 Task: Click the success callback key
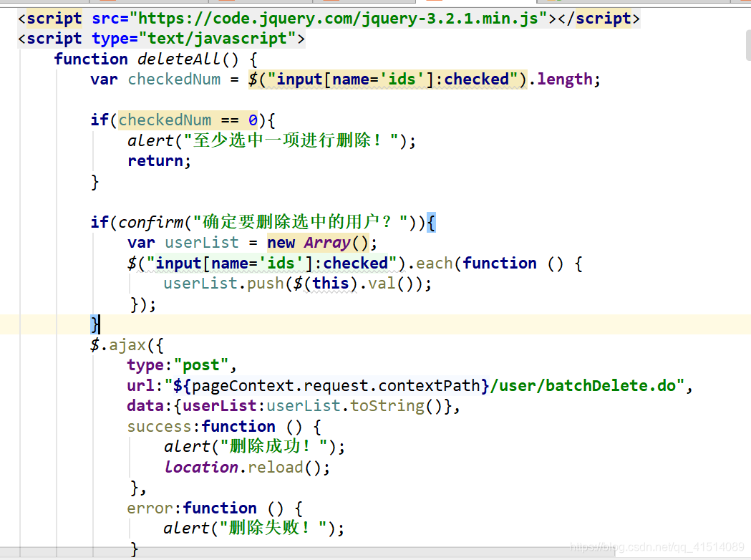pos(160,426)
